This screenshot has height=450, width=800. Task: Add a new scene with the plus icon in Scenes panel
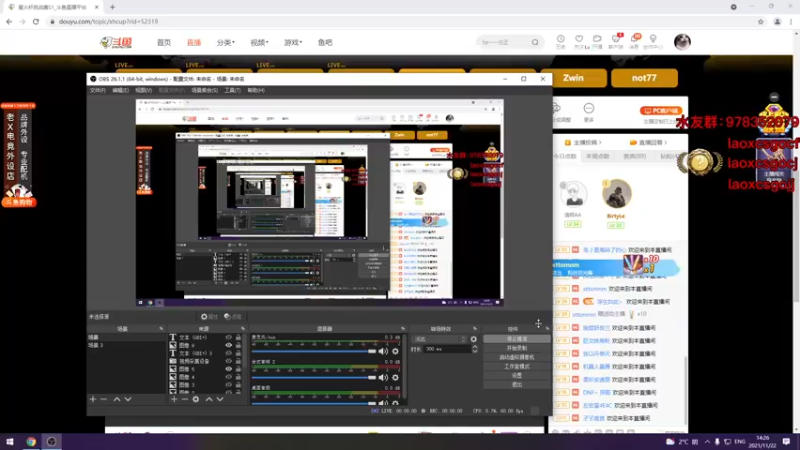point(93,399)
